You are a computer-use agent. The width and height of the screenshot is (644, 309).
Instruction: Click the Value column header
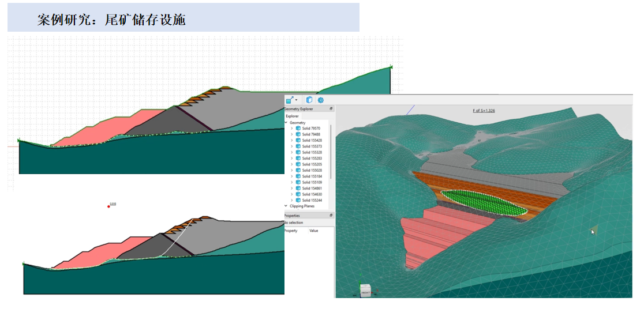tap(314, 231)
